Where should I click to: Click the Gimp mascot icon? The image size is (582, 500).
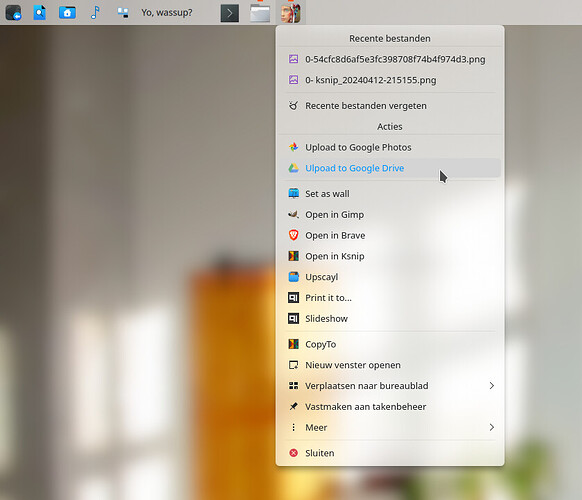point(294,215)
